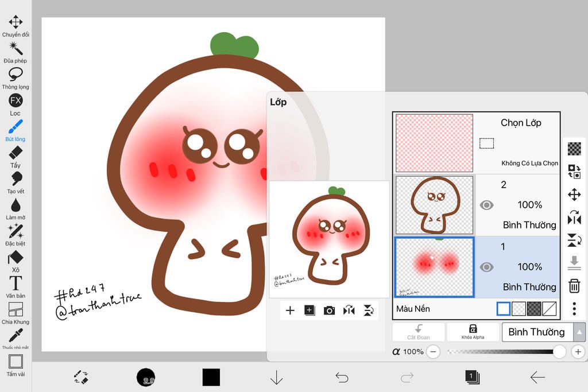This screenshot has width=588, height=392.
Task: Select the Đặc biệt special tool
Action: [16, 235]
